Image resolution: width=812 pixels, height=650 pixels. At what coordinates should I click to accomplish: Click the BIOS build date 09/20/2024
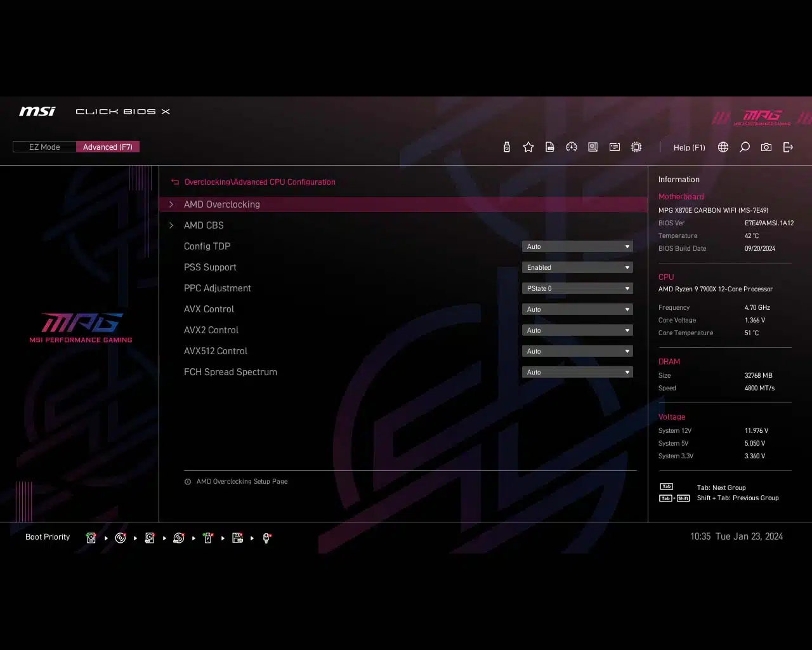tap(760, 249)
